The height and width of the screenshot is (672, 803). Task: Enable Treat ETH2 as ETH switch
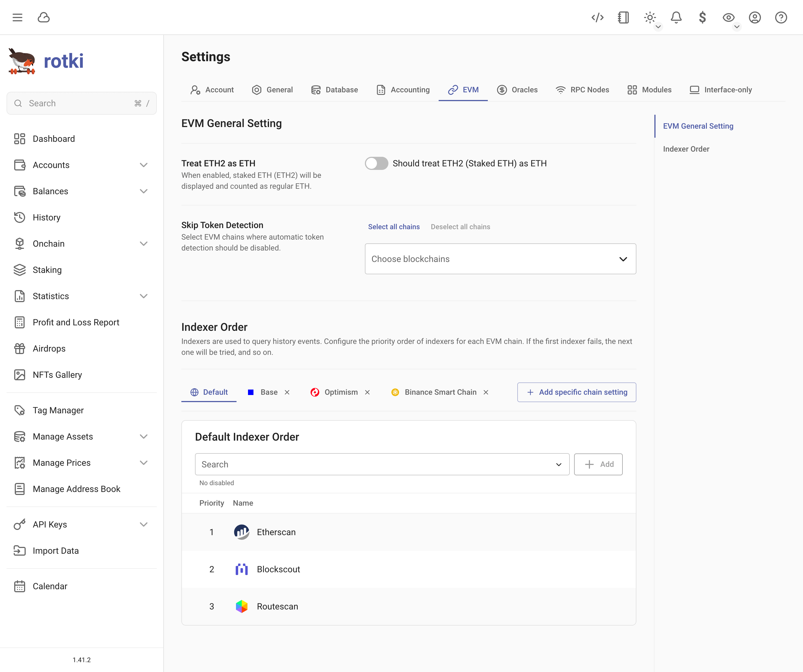point(376,163)
